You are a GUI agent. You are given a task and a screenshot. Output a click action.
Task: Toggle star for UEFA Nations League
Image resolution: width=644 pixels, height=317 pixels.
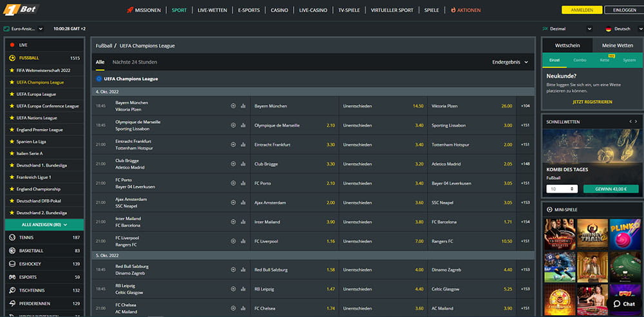12,118
